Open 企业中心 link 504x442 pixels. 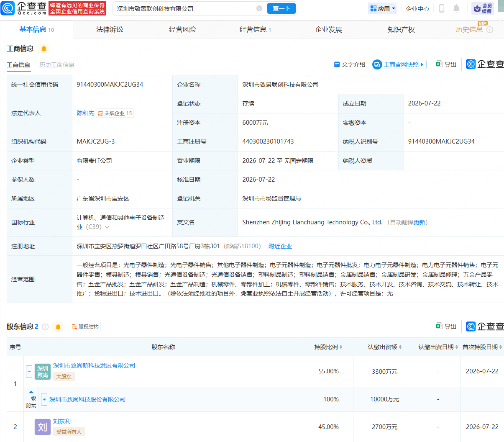(417, 8)
